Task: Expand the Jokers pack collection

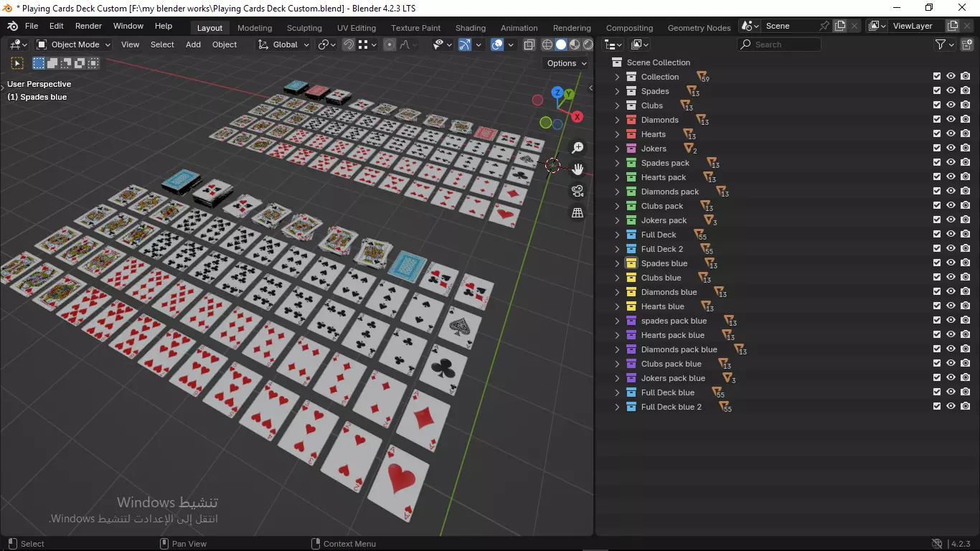Action: pos(617,220)
